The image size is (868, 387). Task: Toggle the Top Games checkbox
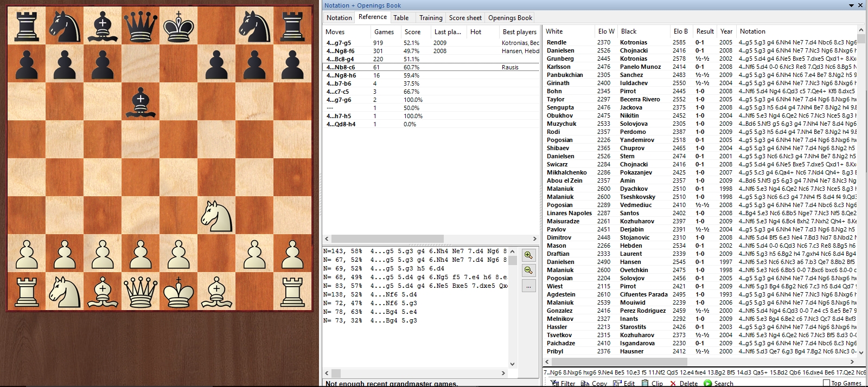pos(826,383)
